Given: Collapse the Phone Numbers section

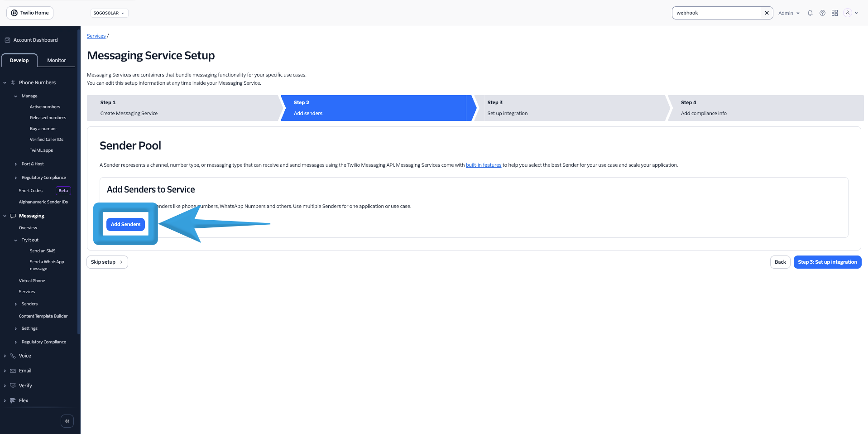Looking at the screenshot, I should (x=5, y=83).
